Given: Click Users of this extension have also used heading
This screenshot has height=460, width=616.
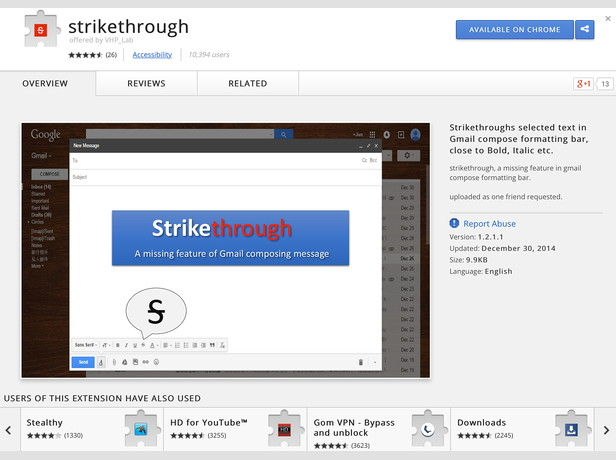Looking at the screenshot, I should [x=102, y=398].
